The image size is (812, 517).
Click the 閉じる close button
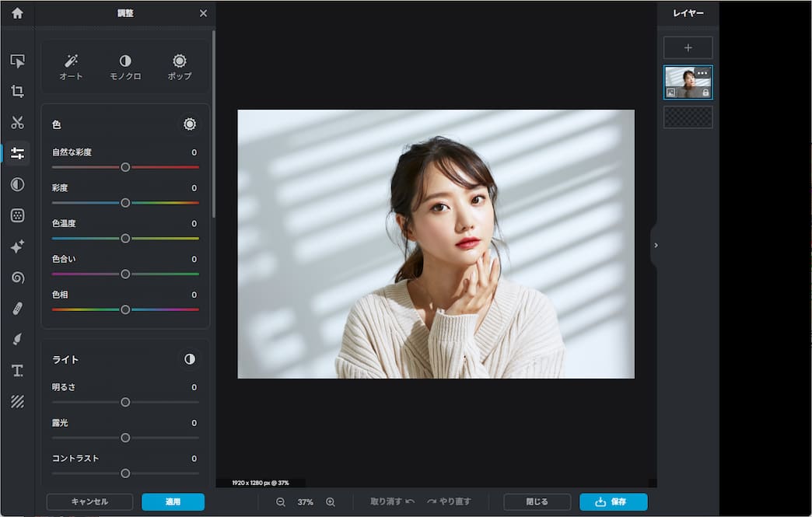tap(537, 501)
